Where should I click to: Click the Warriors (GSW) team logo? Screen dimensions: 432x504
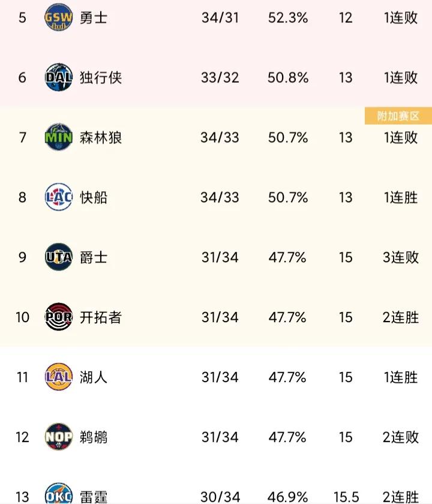(x=58, y=17)
